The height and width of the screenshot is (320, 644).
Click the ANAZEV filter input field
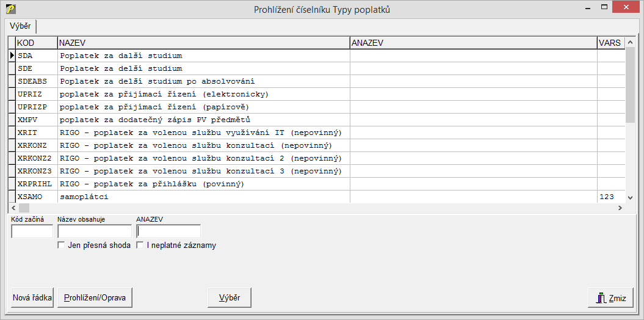click(x=168, y=231)
